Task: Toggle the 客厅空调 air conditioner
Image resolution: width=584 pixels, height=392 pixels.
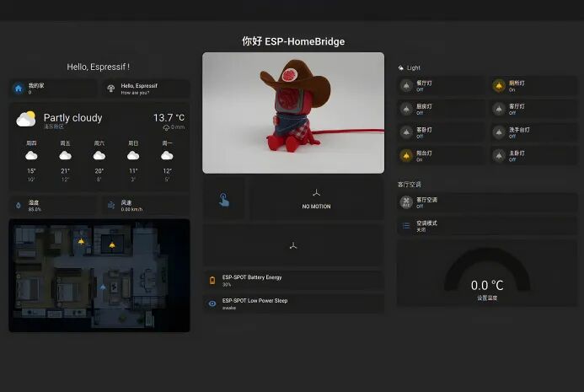Action: [x=406, y=202]
